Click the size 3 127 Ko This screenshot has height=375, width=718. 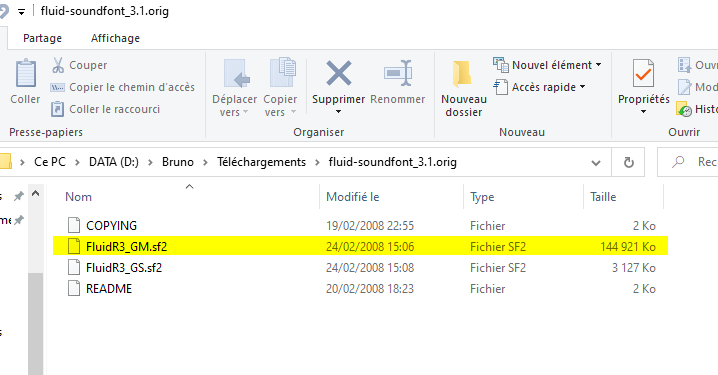pos(634,268)
